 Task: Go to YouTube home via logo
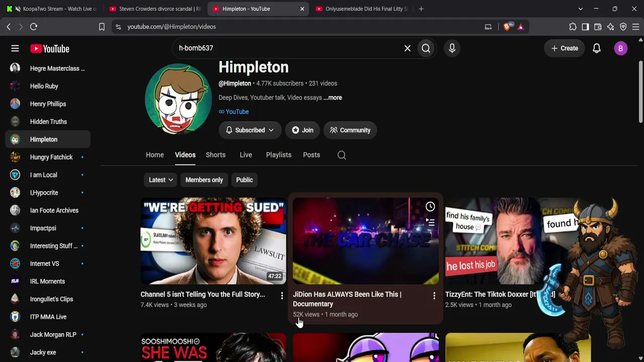coord(49,48)
